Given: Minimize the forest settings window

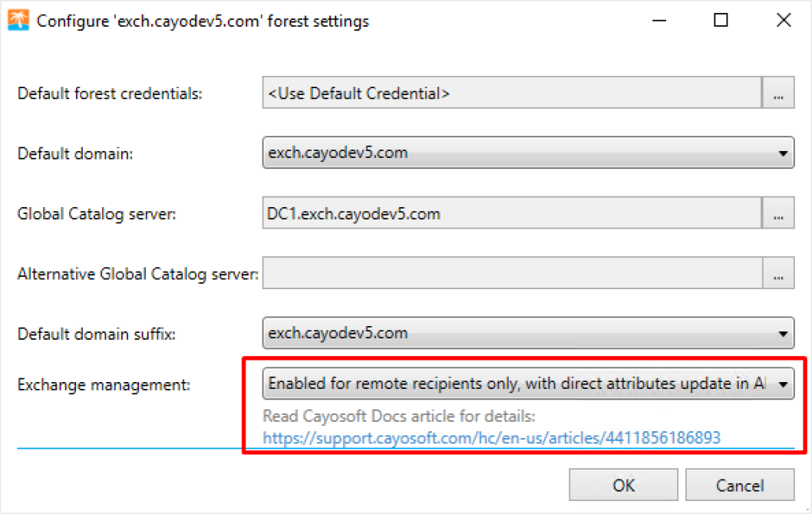Looking at the screenshot, I should click(659, 21).
